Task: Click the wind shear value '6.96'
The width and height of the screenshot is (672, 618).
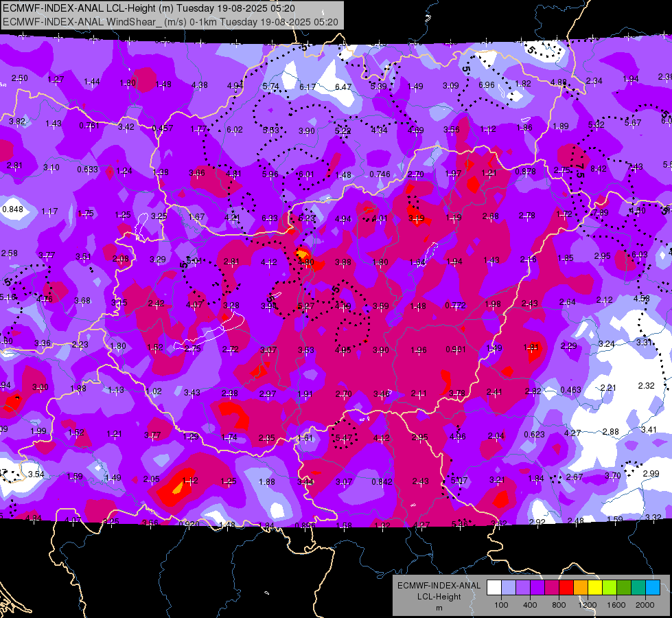Action: [487, 85]
